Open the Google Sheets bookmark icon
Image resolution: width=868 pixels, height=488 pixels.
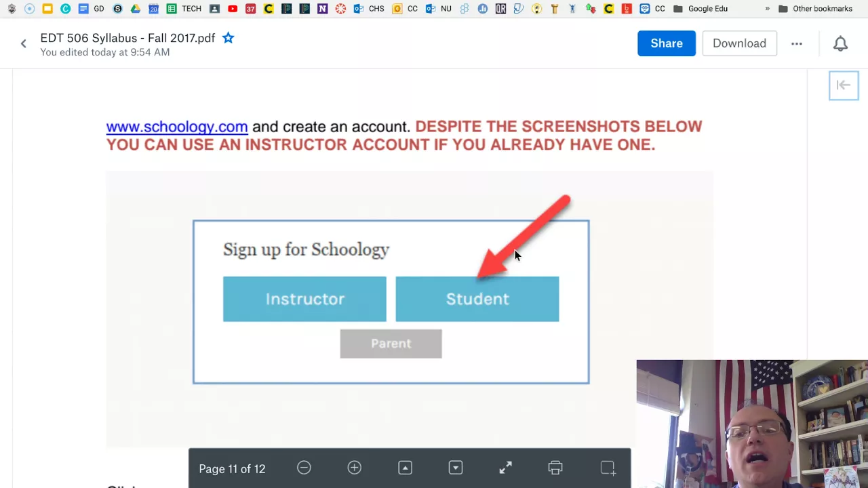click(x=171, y=9)
